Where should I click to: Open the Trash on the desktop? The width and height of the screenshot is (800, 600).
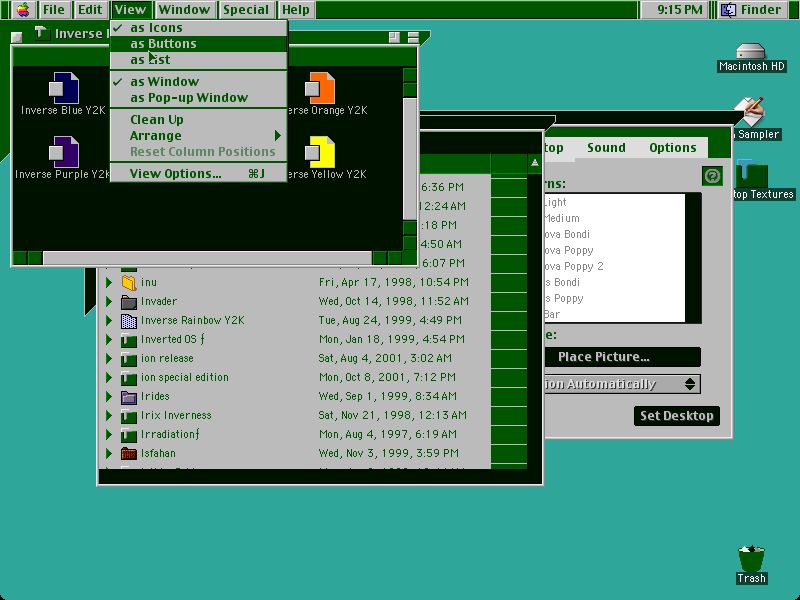(x=751, y=559)
